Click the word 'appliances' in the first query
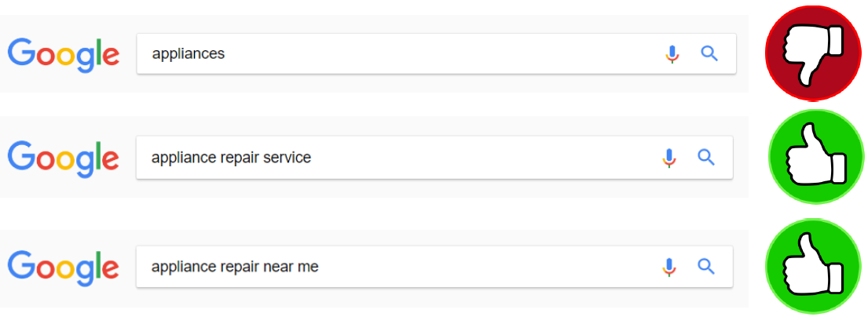Image resolution: width=868 pixels, height=324 pixels. pos(188,54)
